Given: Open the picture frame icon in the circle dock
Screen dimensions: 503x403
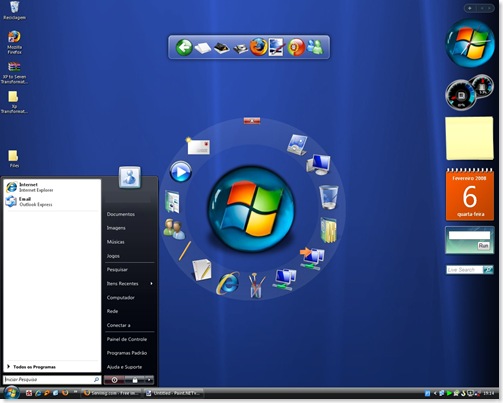Looking at the screenshot, I should tap(297, 144).
